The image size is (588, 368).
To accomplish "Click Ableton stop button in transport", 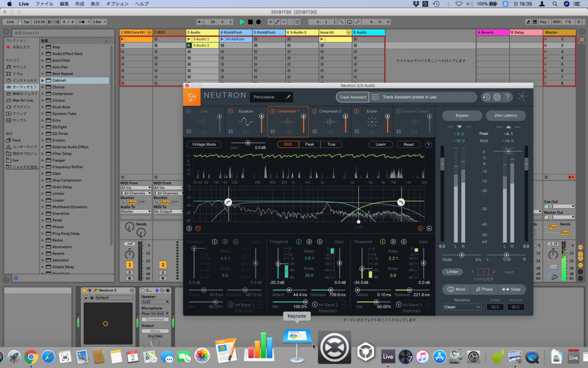I will (x=250, y=22).
